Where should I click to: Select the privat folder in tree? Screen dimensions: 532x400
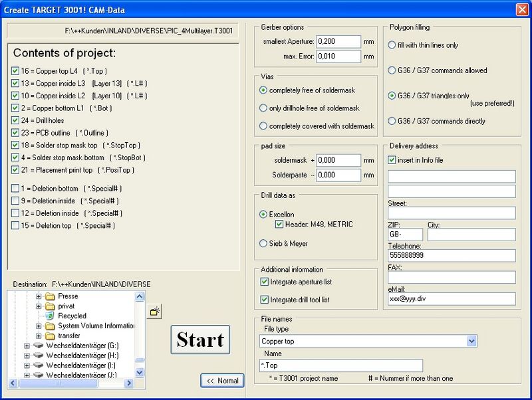tap(66, 306)
